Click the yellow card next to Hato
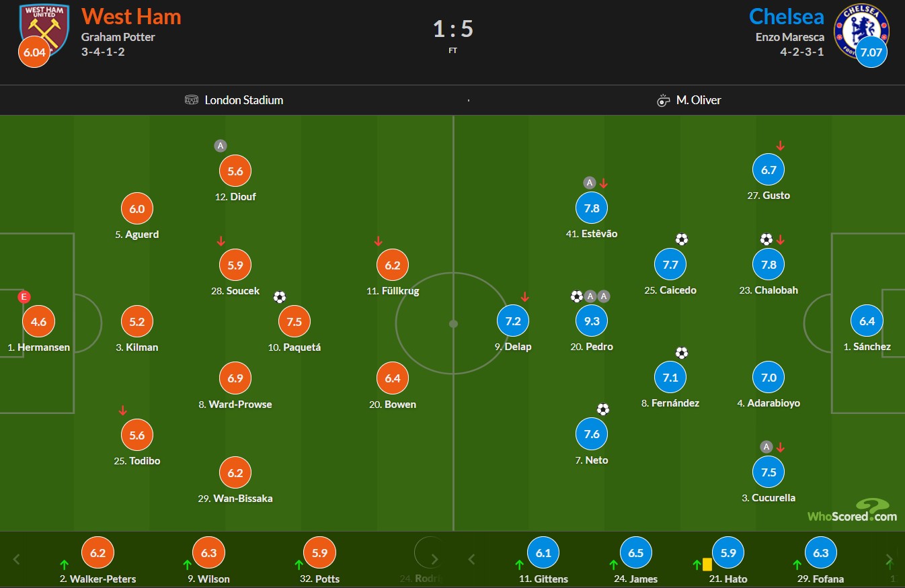Image resolution: width=905 pixels, height=588 pixels. [707, 564]
